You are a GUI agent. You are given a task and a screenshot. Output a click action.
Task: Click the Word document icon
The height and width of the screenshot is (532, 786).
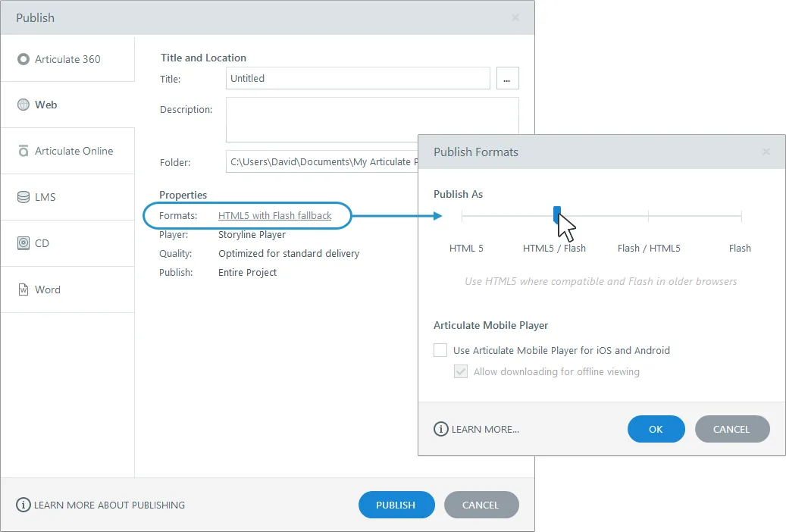(23, 289)
